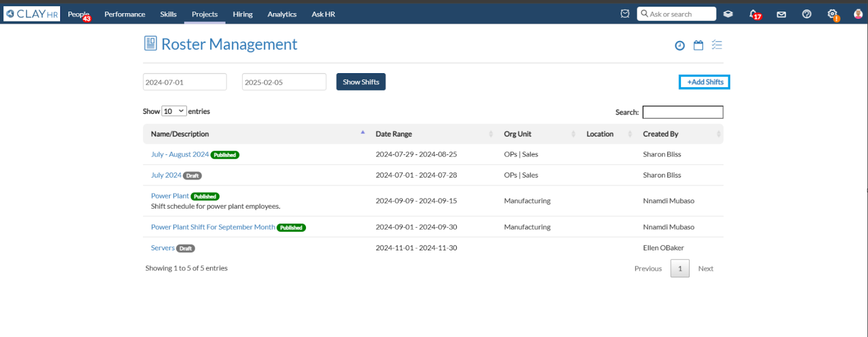Sort by Name/Description column
This screenshot has width=868, height=337.
pos(255,134)
